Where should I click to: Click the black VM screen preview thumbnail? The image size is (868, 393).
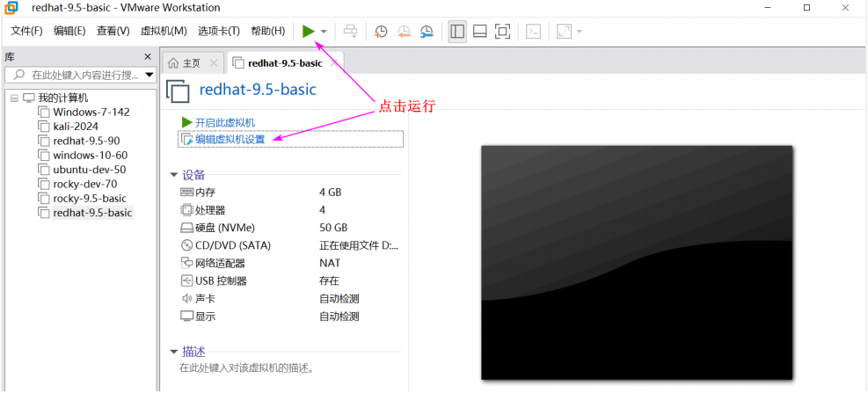pos(637,262)
